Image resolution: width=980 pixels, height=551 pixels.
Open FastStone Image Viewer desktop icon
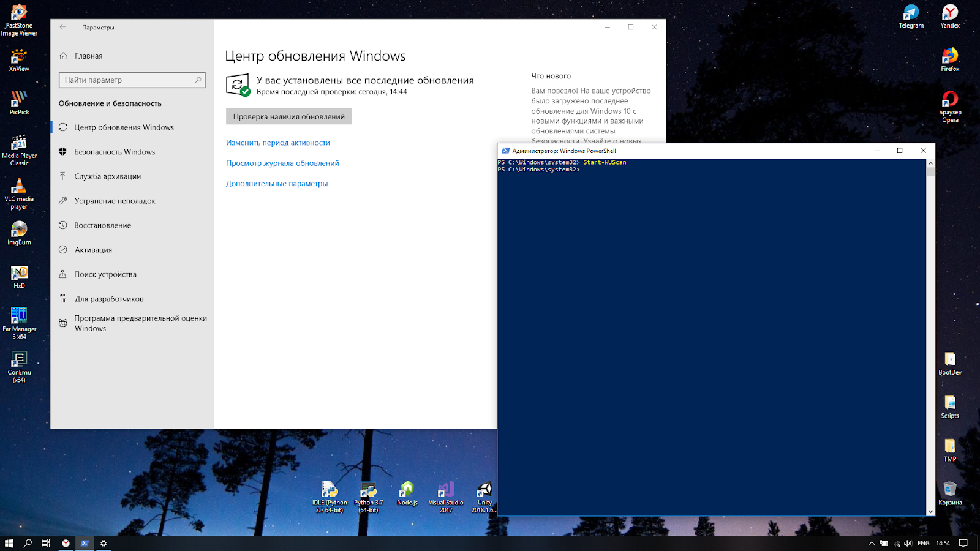click(19, 20)
